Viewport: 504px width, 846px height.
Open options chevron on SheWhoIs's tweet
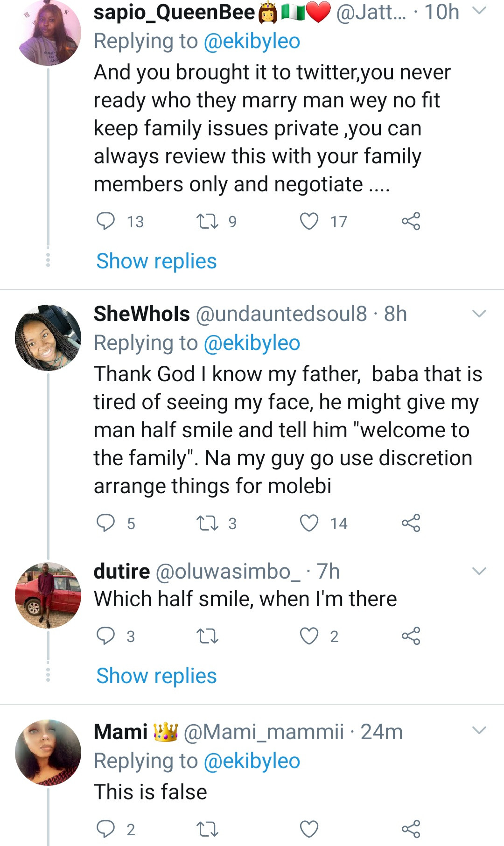[x=479, y=314]
